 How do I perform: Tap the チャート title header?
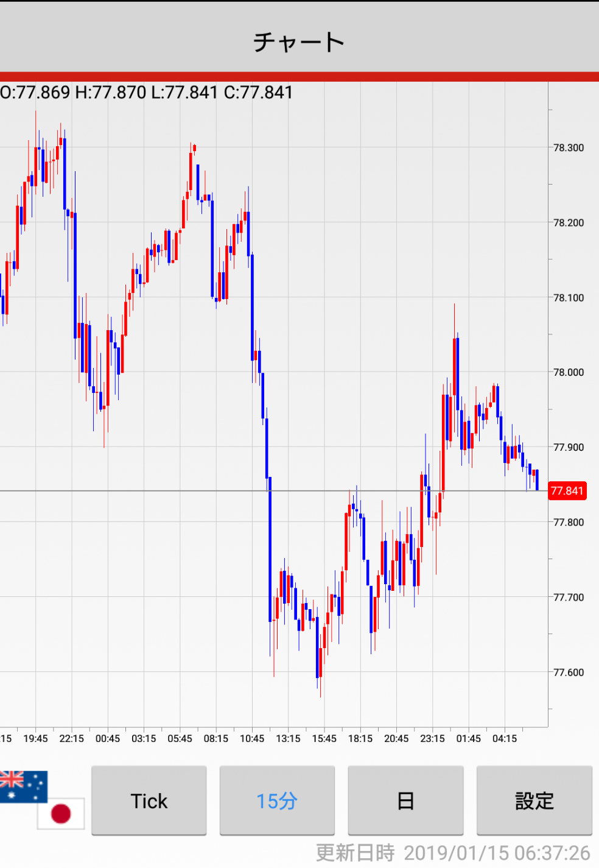pos(299,42)
